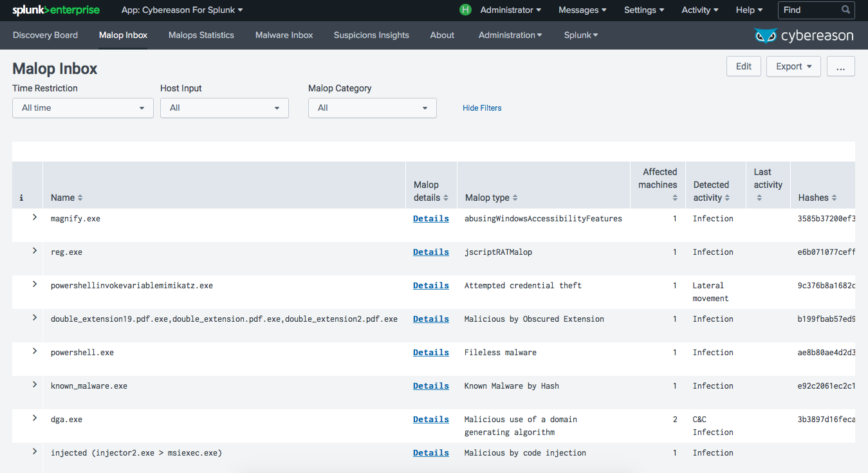868x473 pixels.
Task: Open Details for powershellinvokevariablemimikatz.exe
Action: click(431, 286)
